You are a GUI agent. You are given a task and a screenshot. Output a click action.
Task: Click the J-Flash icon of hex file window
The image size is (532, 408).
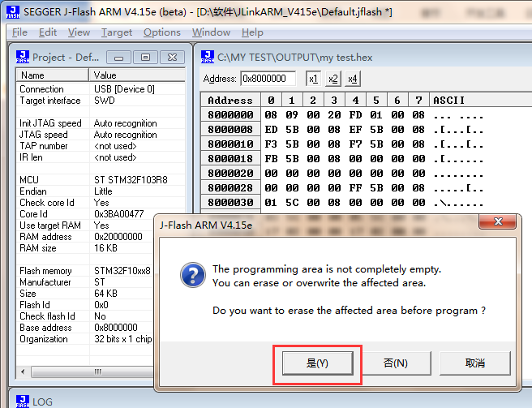(x=208, y=57)
